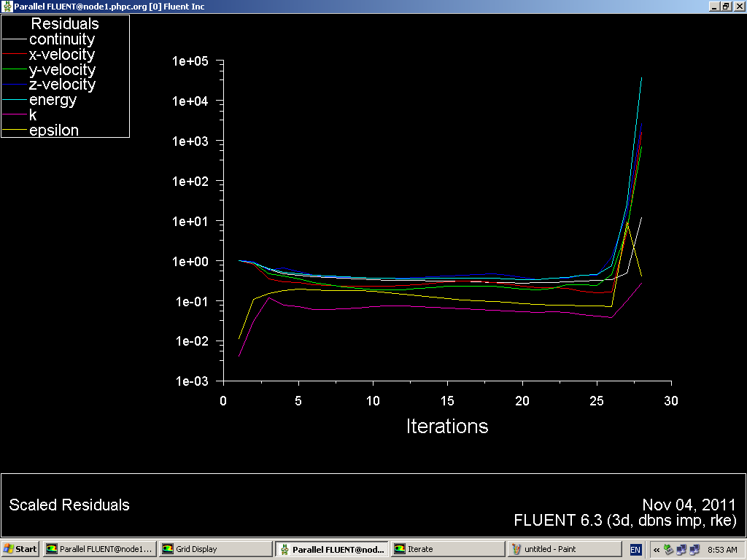Select the x-velocity legend label
The image size is (747, 560).
click(61, 55)
